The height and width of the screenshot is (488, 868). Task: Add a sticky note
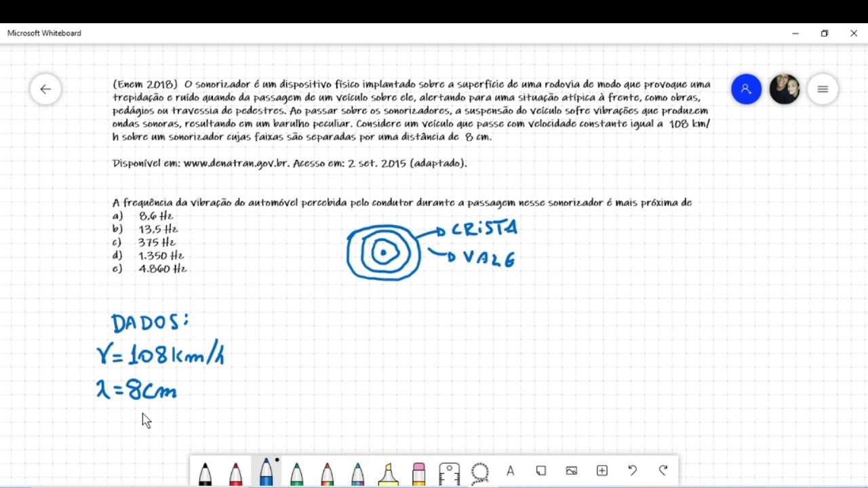tap(541, 470)
